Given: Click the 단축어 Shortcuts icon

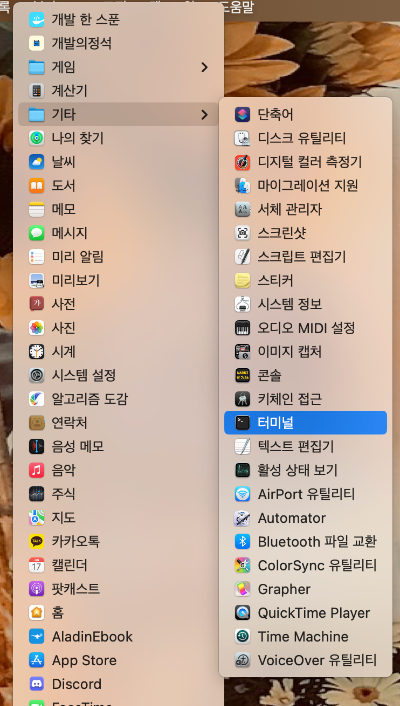Looking at the screenshot, I should point(242,114).
